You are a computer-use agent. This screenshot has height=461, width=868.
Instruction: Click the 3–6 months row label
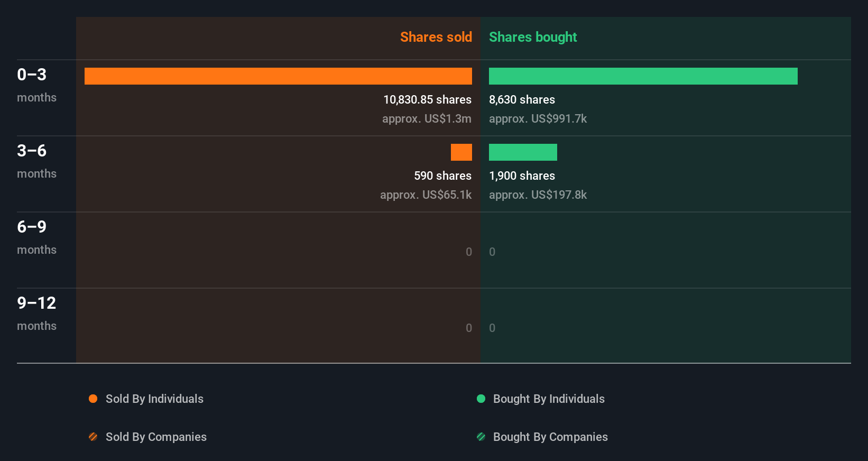[x=36, y=161]
